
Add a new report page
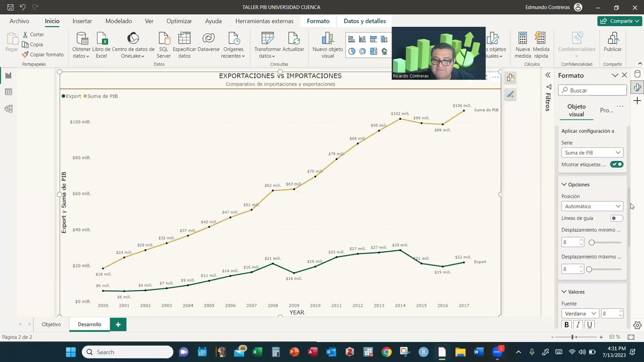coord(118,325)
